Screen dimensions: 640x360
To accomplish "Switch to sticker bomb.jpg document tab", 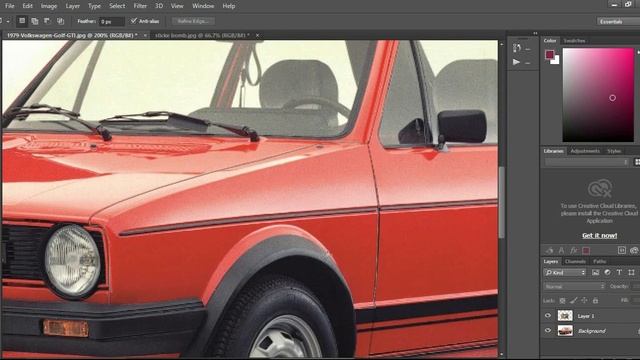I will pos(202,36).
